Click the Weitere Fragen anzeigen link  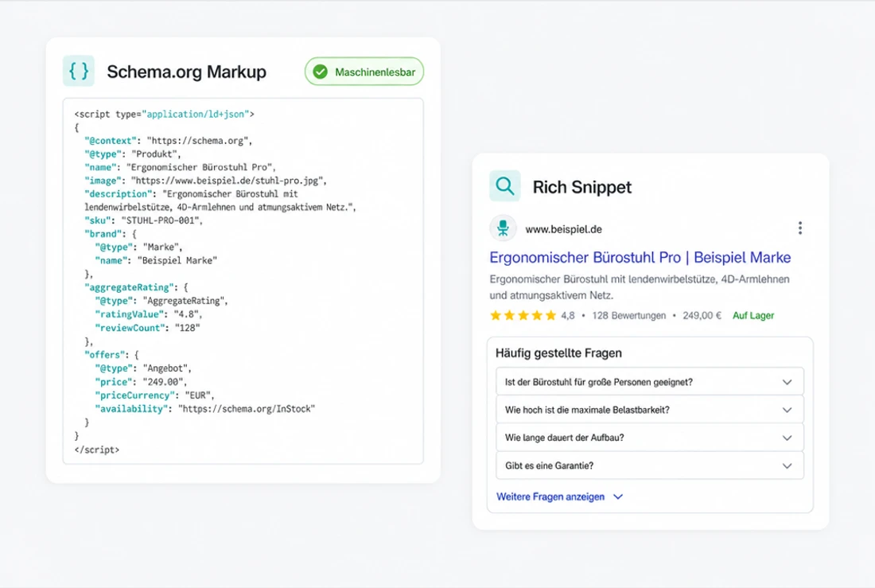pyautogui.click(x=550, y=496)
